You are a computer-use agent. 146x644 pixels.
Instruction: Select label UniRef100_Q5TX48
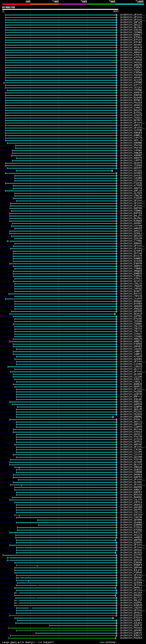[x=131, y=254]
